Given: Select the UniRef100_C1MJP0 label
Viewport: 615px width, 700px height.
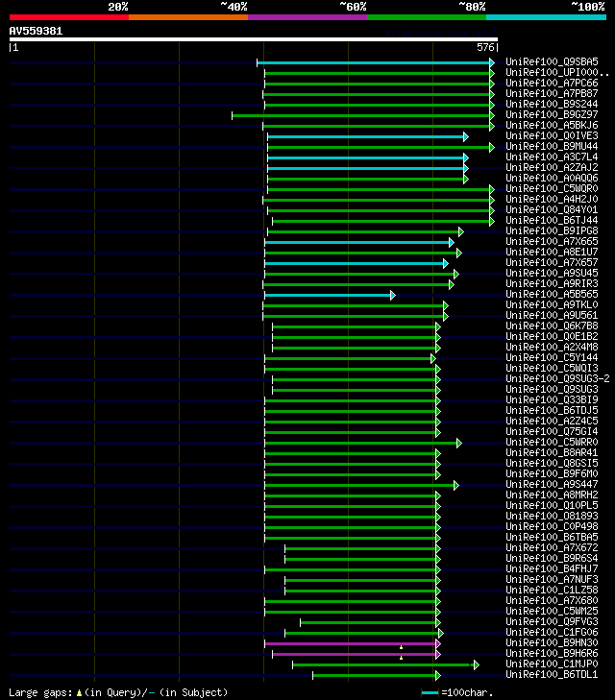Looking at the screenshot, I should (x=552, y=664).
